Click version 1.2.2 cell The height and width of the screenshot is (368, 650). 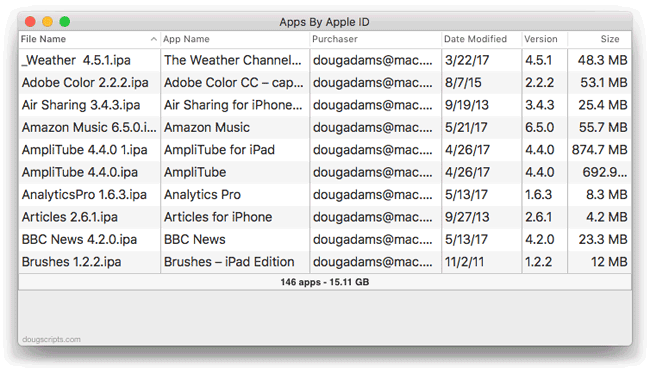pos(544,261)
